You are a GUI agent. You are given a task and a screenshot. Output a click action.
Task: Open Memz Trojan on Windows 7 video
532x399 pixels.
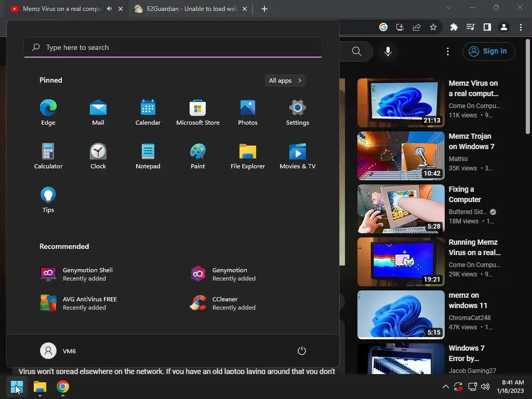point(401,156)
